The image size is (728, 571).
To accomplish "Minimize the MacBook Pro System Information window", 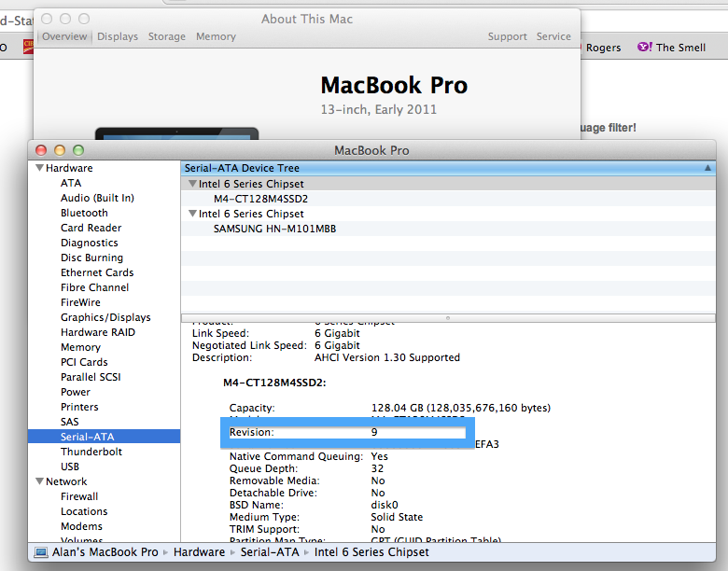I will pyautogui.click(x=60, y=150).
